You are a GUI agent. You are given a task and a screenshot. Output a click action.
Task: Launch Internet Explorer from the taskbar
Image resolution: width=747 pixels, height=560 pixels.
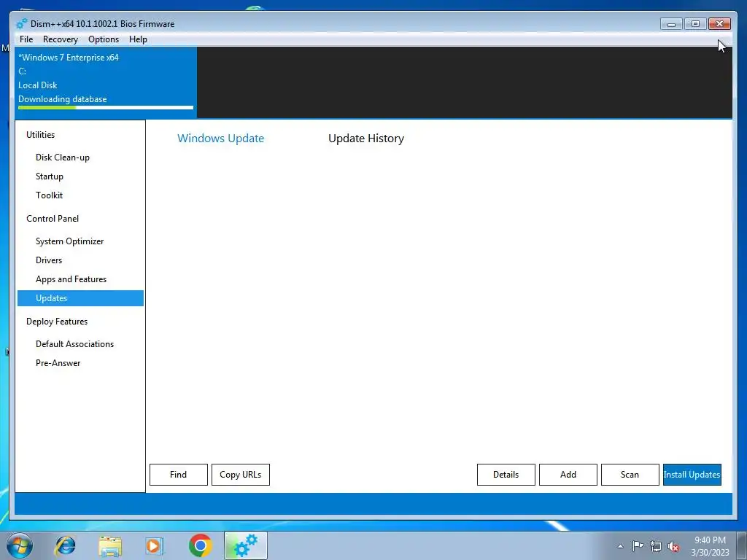[x=65, y=545]
